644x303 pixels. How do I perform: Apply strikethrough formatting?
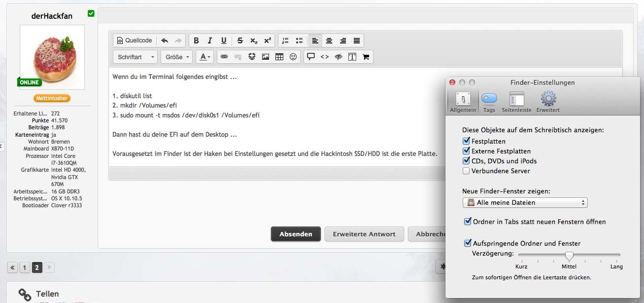click(240, 40)
